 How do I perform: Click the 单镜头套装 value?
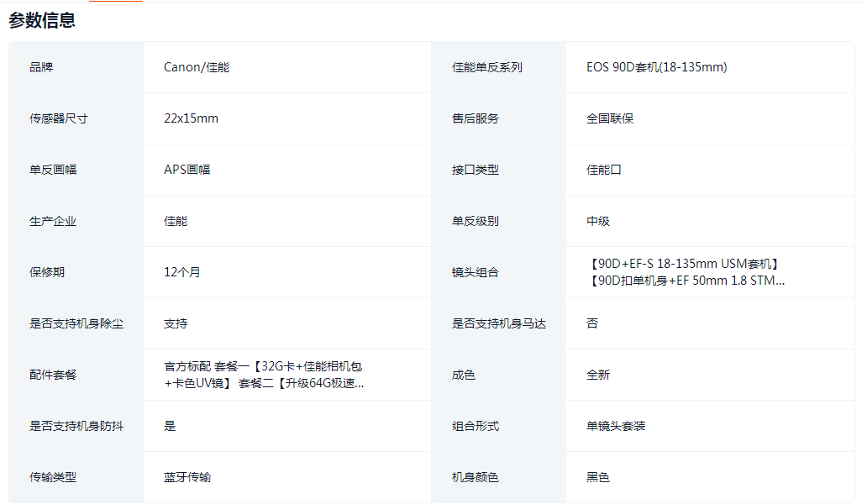[x=616, y=427]
